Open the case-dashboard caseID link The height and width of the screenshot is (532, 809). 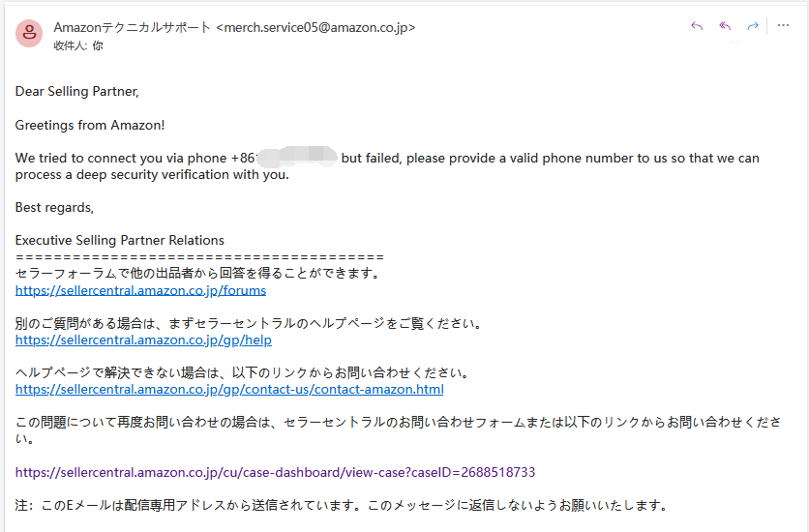(276, 472)
